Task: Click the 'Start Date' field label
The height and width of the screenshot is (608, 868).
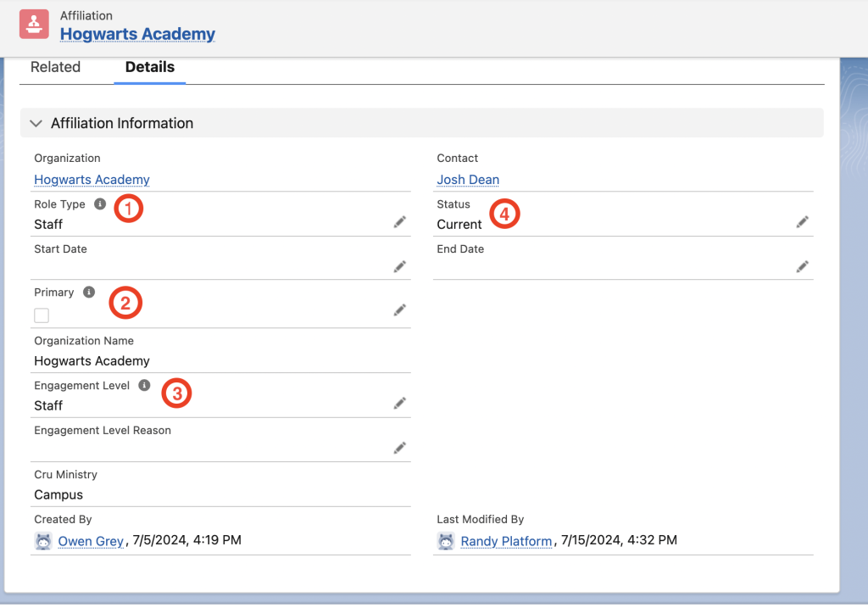Action: pyautogui.click(x=60, y=249)
